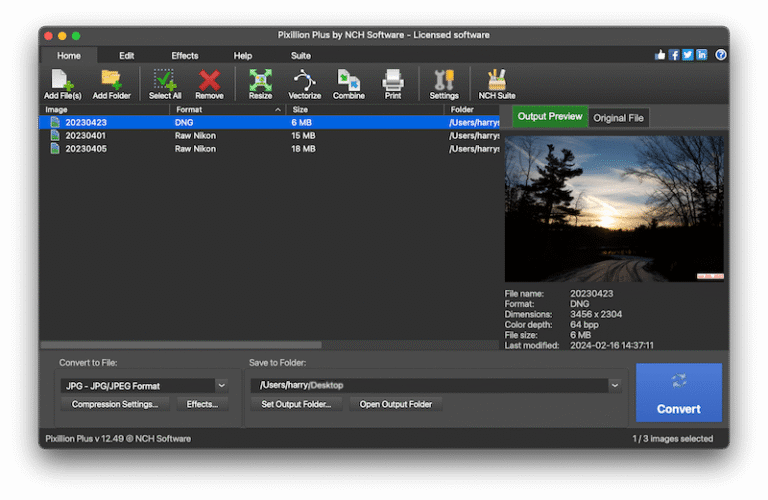Viewport: 768px width, 500px height.
Task: Click the last modified date value
Action: 612,346
